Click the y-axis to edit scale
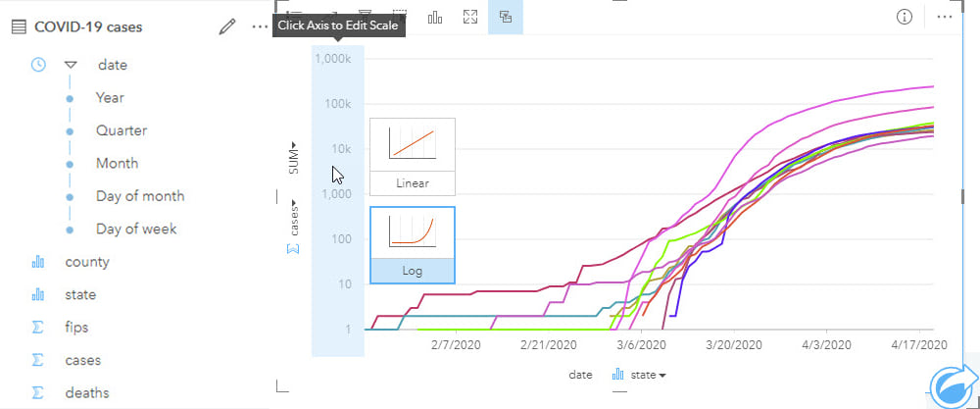Viewport: 980px width, 409px height. tap(337, 196)
